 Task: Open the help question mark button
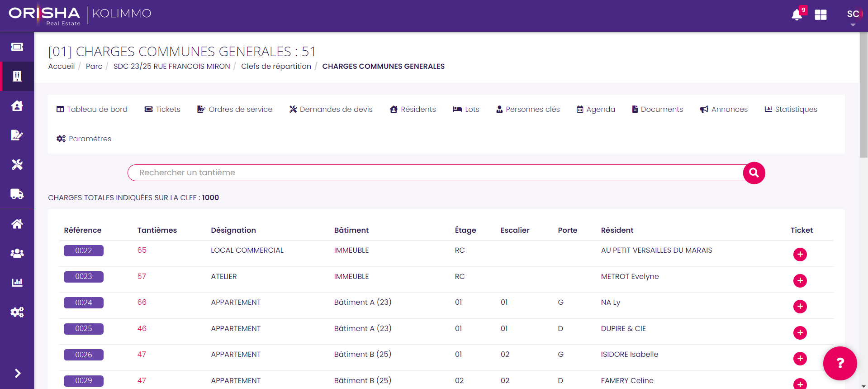(840, 363)
